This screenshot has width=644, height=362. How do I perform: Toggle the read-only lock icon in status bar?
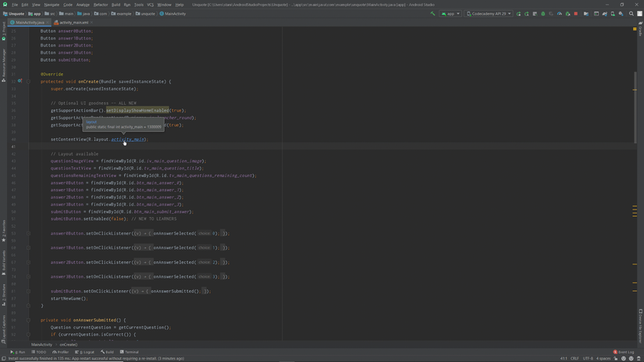616,358
